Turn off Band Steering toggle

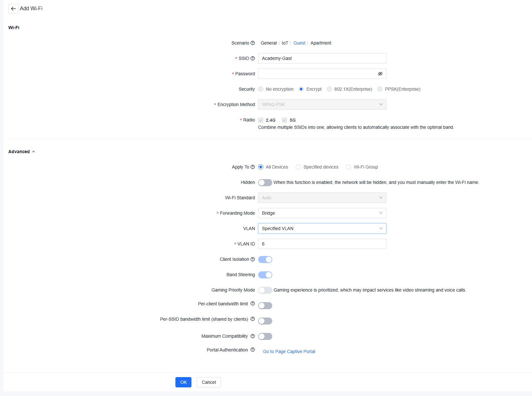tap(265, 275)
